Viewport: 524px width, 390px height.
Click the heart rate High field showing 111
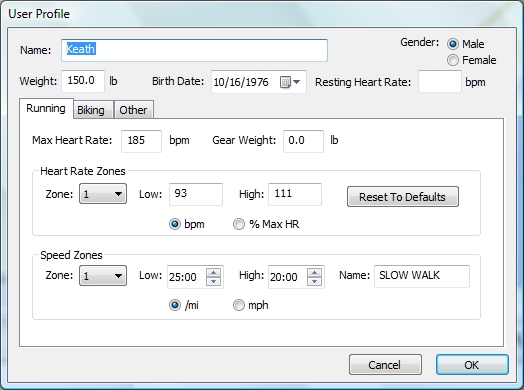[295, 194]
